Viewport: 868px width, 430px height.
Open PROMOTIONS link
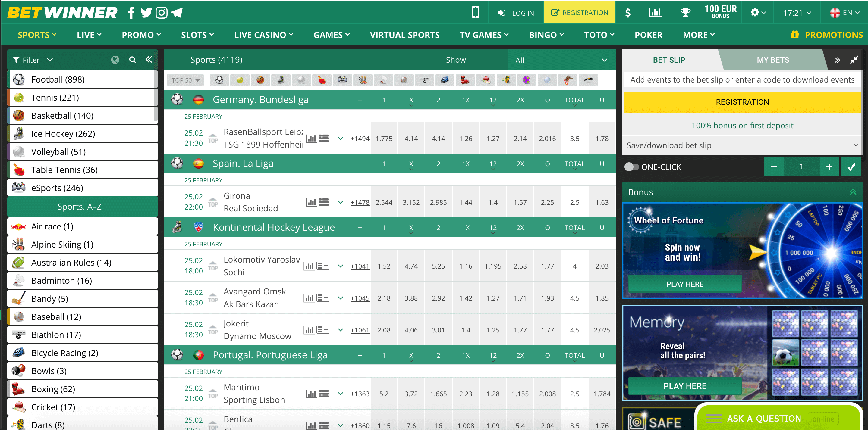pos(826,35)
